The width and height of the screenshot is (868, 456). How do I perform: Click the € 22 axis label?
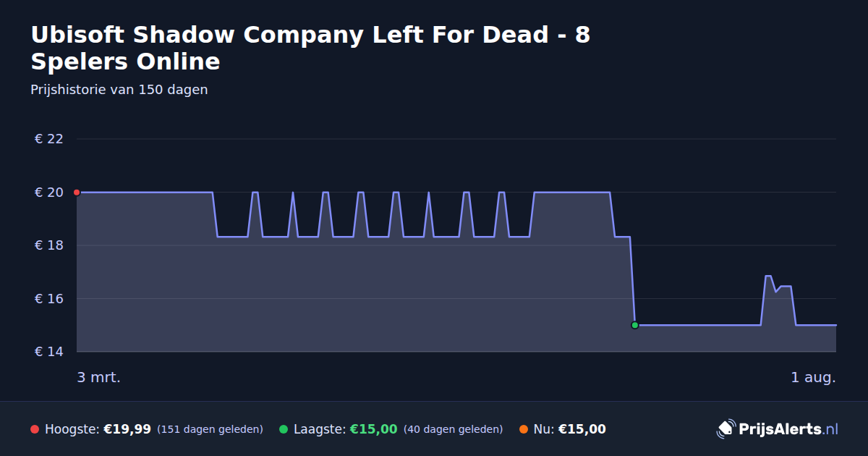coord(49,139)
